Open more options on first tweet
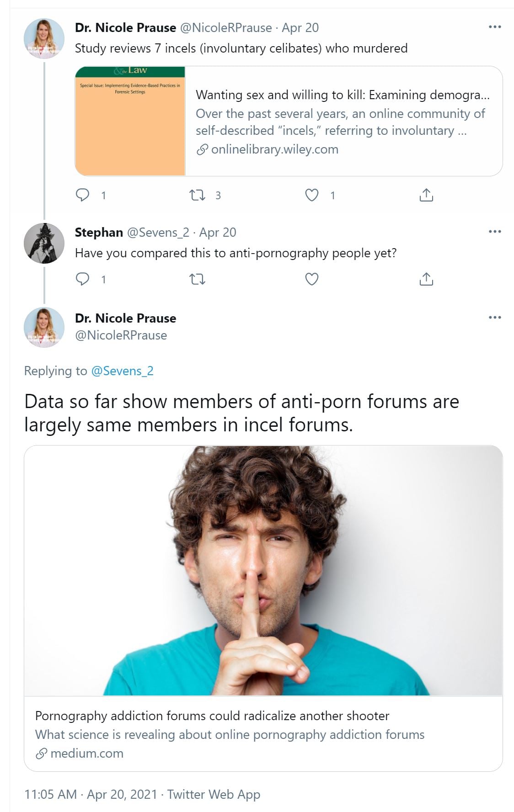The height and width of the screenshot is (812, 514). coord(494,27)
